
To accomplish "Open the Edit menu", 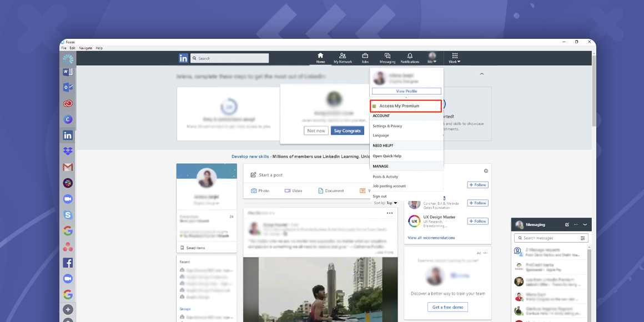I will click(72, 48).
